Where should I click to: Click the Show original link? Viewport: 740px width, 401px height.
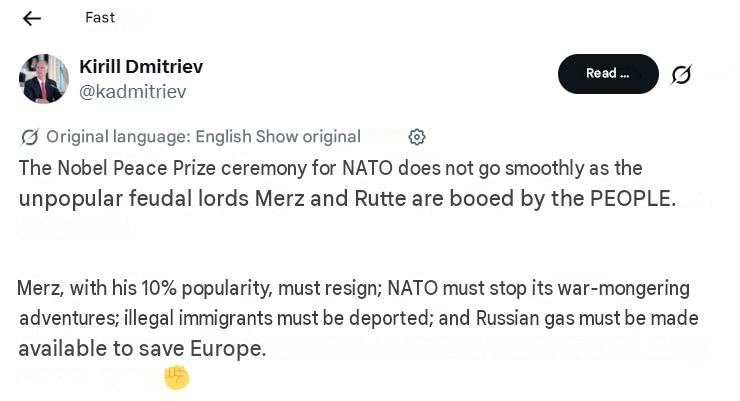click(308, 137)
